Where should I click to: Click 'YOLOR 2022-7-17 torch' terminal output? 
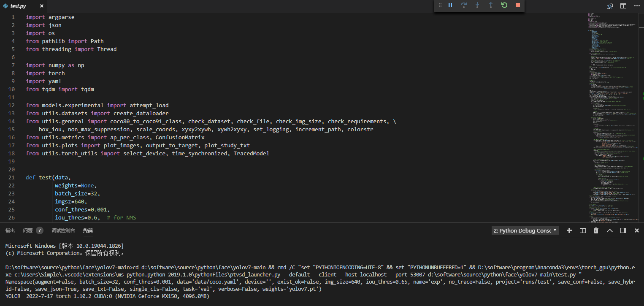pyautogui.click(x=107, y=296)
